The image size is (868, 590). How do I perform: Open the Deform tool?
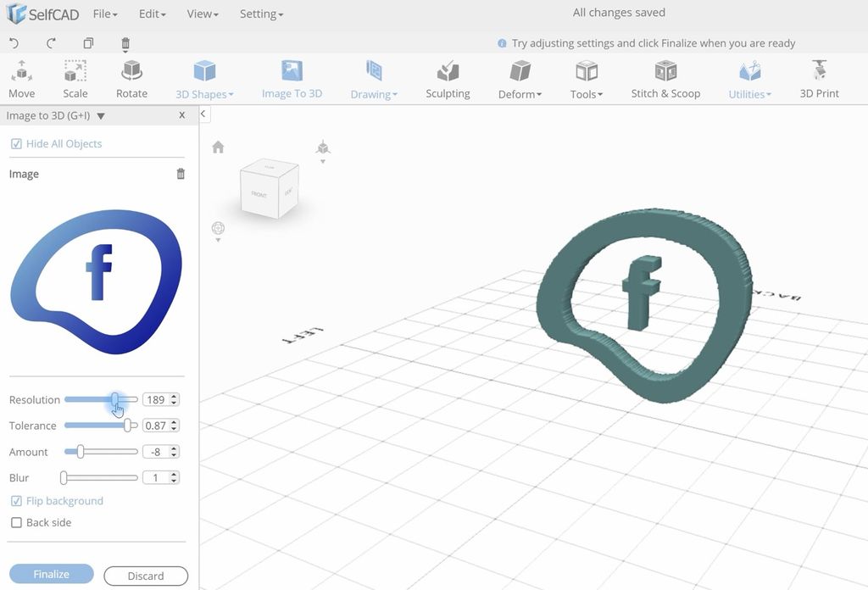click(x=520, y=80)
